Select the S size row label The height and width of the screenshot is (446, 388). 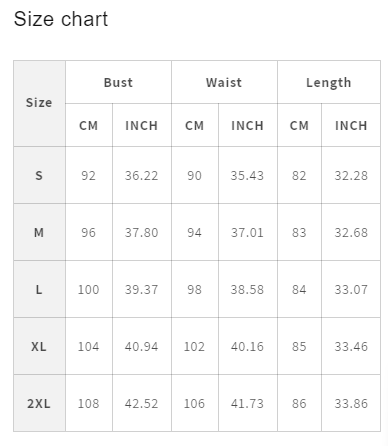(x=39, y=175)
